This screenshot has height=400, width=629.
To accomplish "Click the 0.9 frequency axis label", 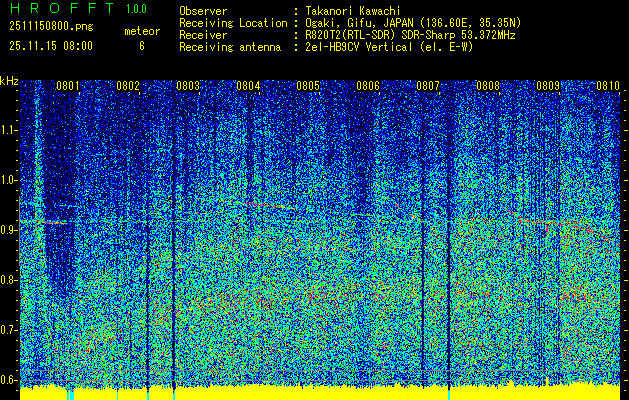I will [x=8, y=230].
